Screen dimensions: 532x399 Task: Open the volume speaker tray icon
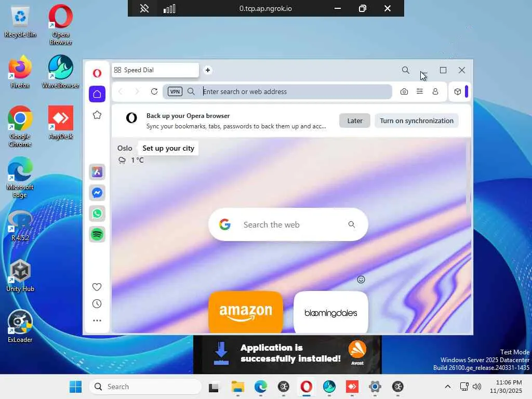[x=477, y=387]
